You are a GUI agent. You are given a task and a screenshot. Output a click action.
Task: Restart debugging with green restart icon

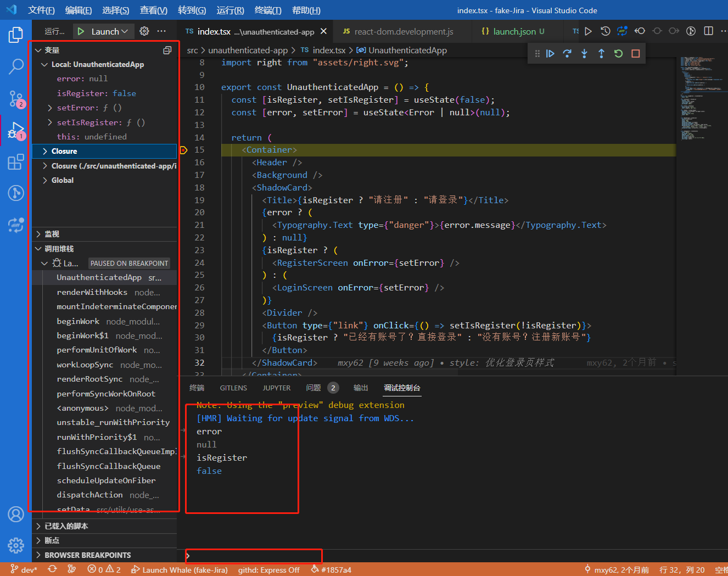tap(618, 53)
